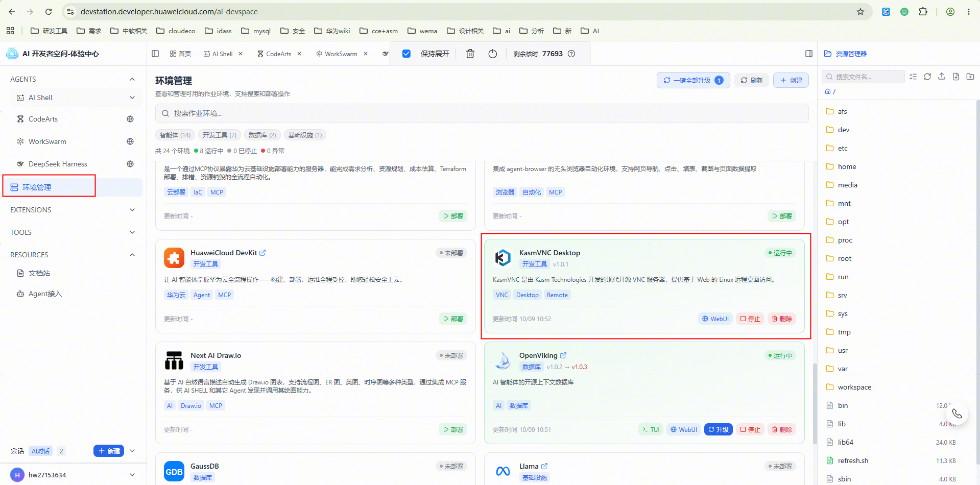Click upload icon in resource manager toolbar
The height and width of the screenshot is (485, 980).
(x=942, y=77)
